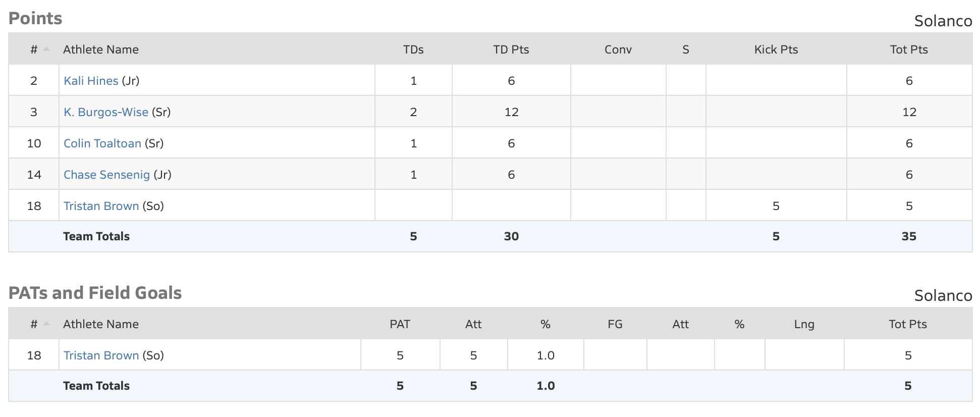Click the Conv column header
The image size is (980, 417).
pyautogui.click(x=618, y=49)
